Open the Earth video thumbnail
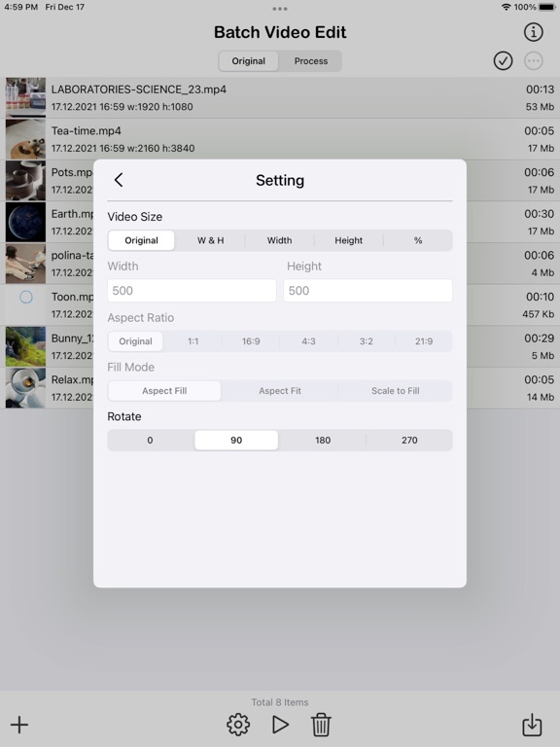The width and height of the screenshot is (560, 747). coord(25,222)
